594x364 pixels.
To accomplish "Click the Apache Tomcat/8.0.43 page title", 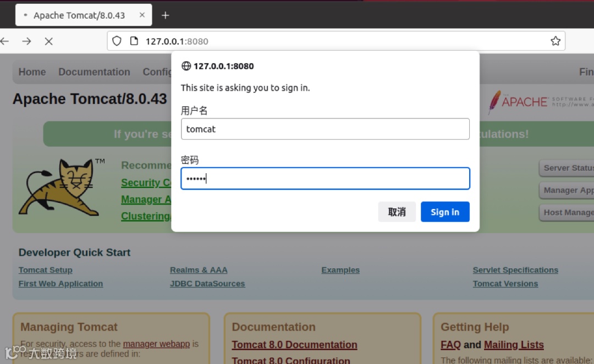I will pyautogui.click(x=90, y=99).
